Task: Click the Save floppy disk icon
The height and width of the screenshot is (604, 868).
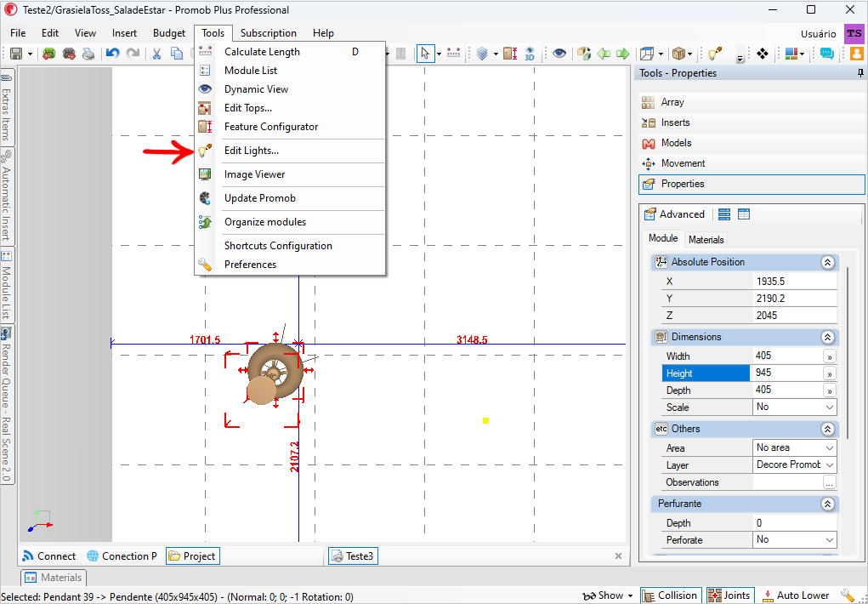Action: pos(16,54)
